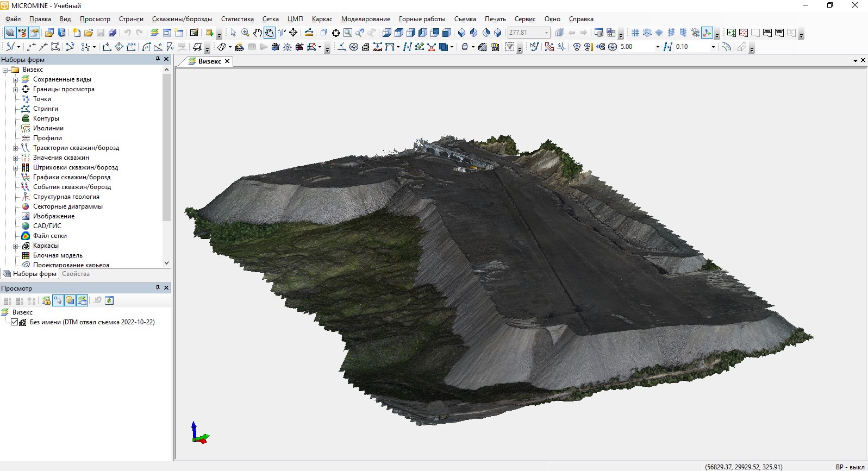Select the Визекс document tab
Screen dimensions: 868x471
pyautogui.click(x=209, y=61)
